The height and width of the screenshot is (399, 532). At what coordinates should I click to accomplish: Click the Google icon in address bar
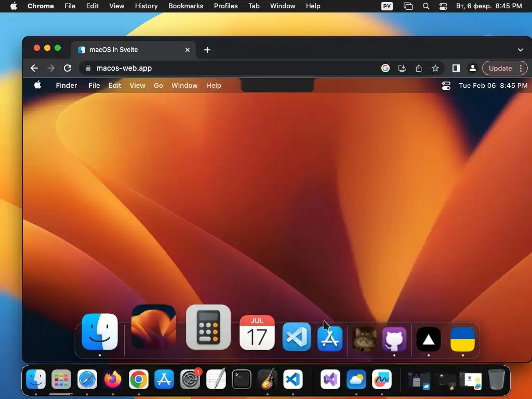pos(385,68)
